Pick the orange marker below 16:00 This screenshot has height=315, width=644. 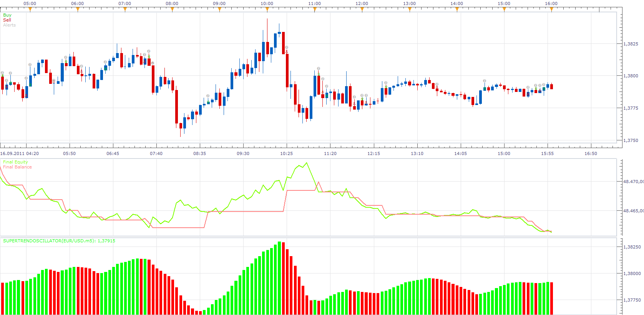tap(551, 10)
